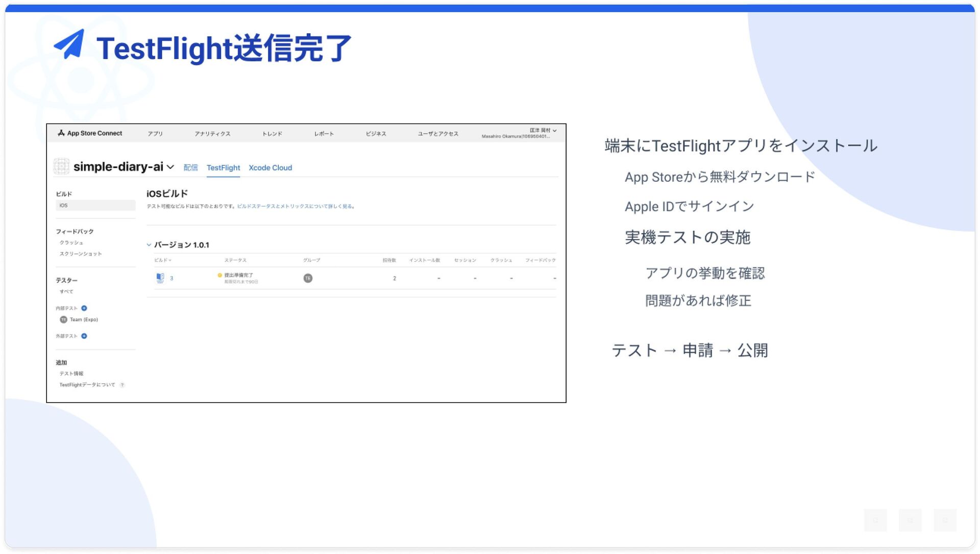Click the invite count value 2
Screen dimensions: 980x554
[395, 279]
